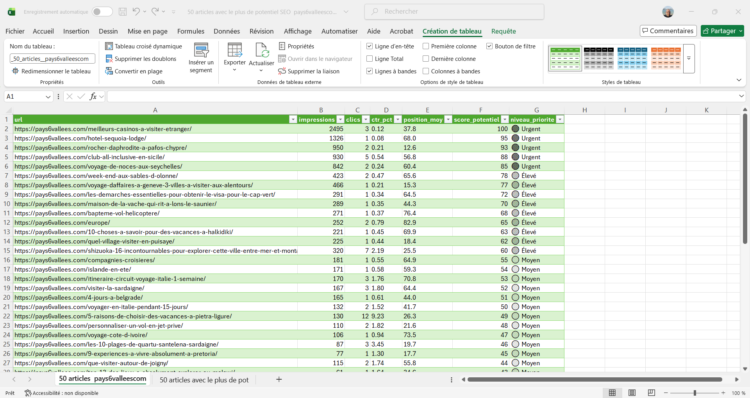
Task: Open the Insertion tab
Action: (x=76, y=31)
